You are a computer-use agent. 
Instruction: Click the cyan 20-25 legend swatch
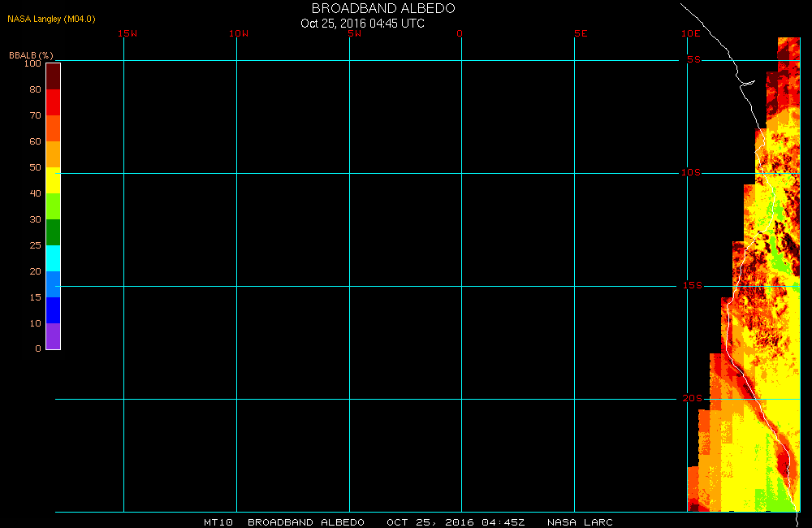(54, 258)
